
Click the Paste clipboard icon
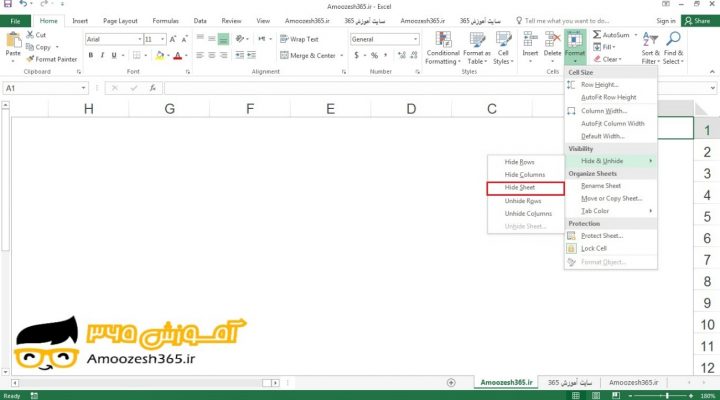pos(13,40)
